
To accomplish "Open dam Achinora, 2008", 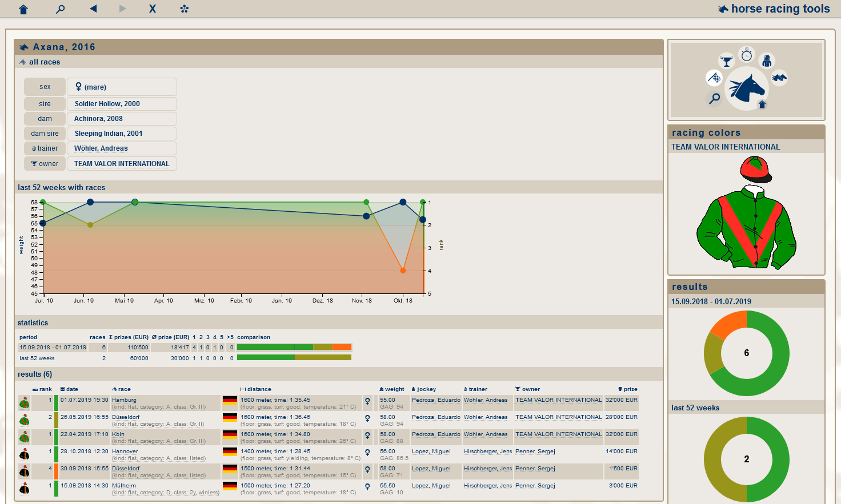I will click(x=98, y=119).
